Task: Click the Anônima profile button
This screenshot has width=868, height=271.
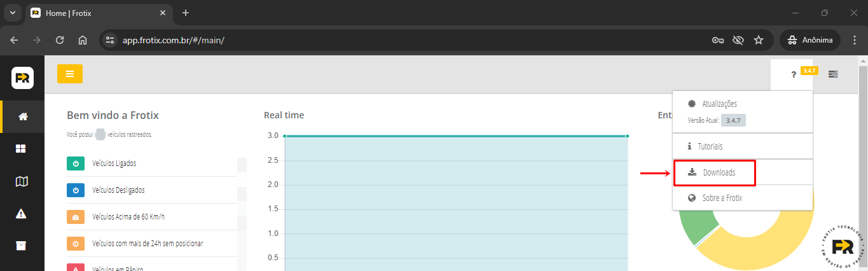Action: [810, 40]
